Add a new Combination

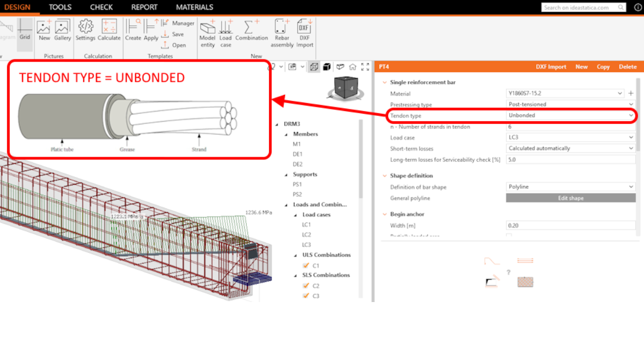coord(251,30)
